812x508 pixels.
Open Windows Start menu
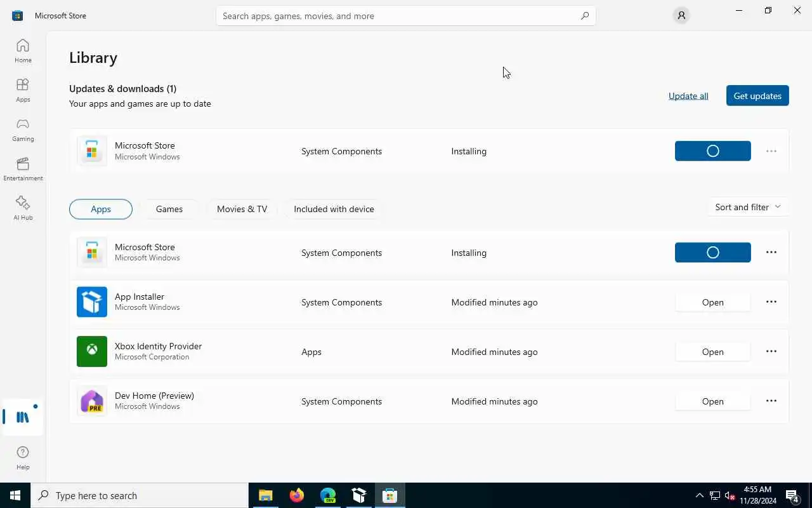pyautogui.click(x=15, y=495)
